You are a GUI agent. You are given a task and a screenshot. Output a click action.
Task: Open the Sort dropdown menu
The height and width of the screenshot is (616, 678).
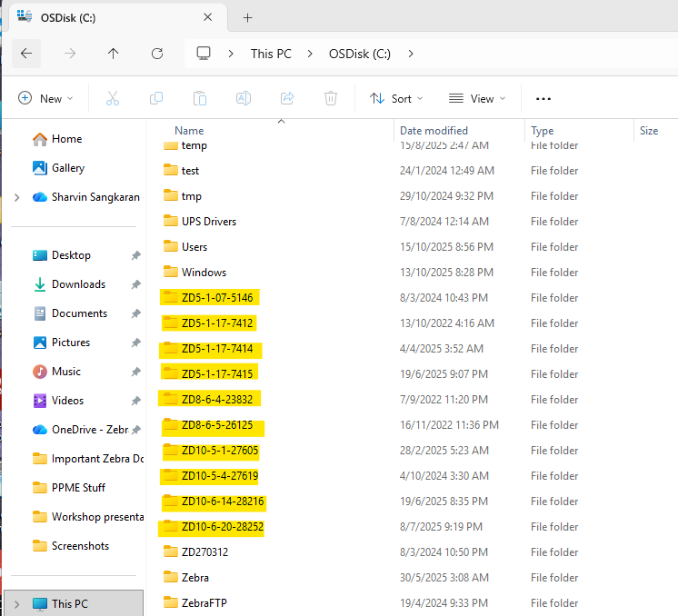[x=396, y=98]
